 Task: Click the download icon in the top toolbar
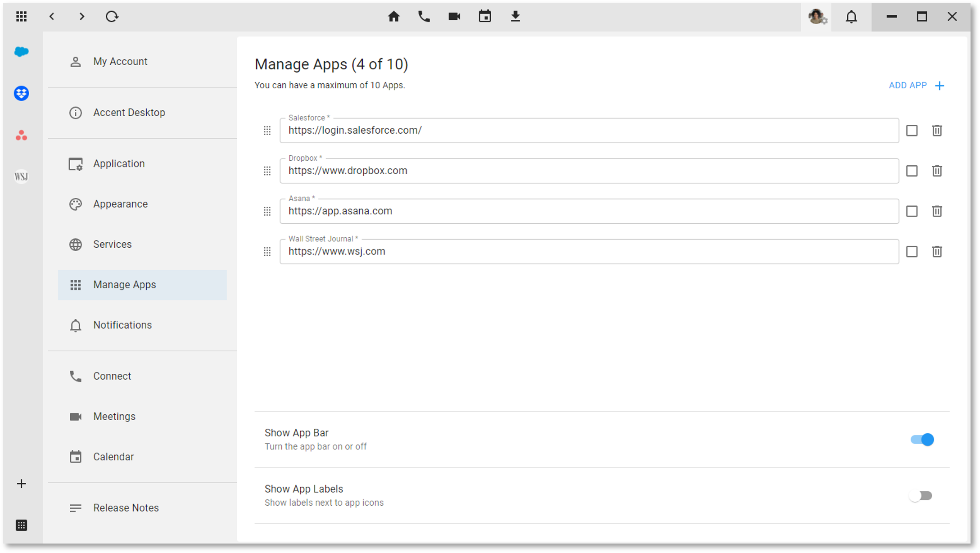point(515,17)
